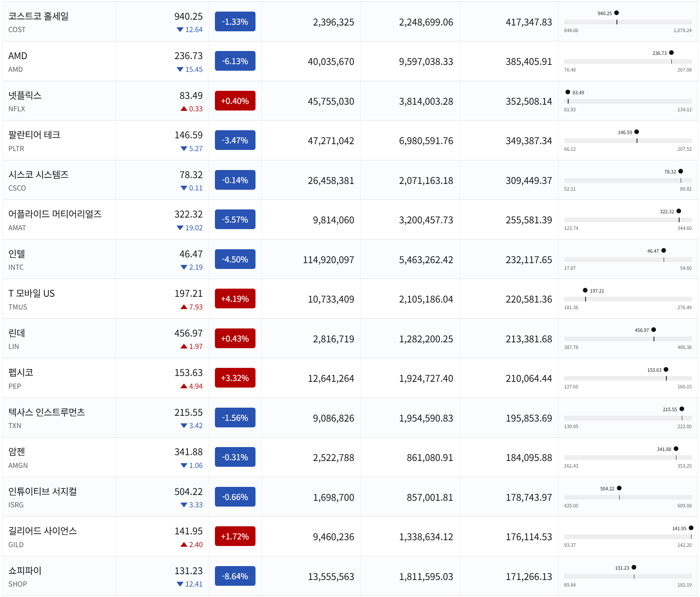Image resolution: width=700 pixels, height=597 pixels.
Task: Click the down arrow beside 3.42 for TXN
Action: [184, 426]
